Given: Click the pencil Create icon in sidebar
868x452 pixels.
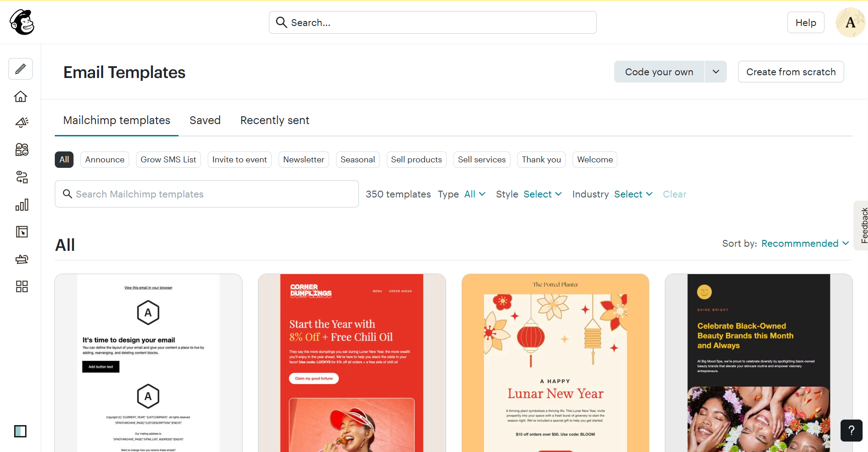Looking at the screenshot, I should 21,69.
